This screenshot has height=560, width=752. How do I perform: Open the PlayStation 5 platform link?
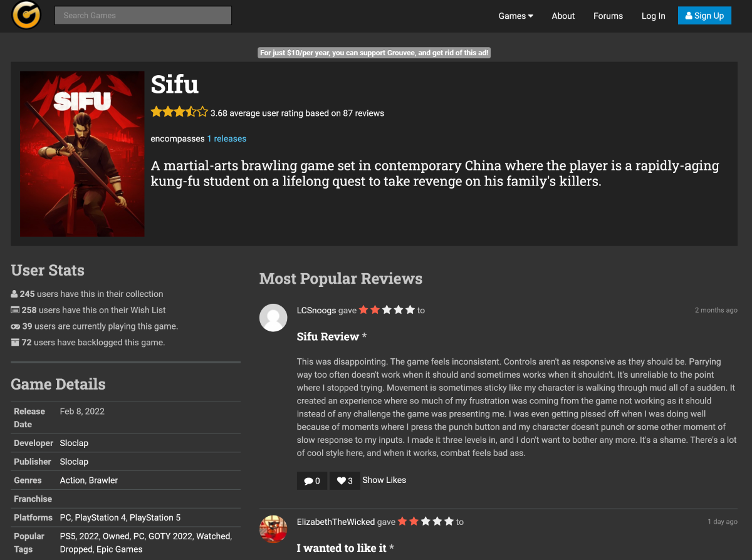(155, 517)
